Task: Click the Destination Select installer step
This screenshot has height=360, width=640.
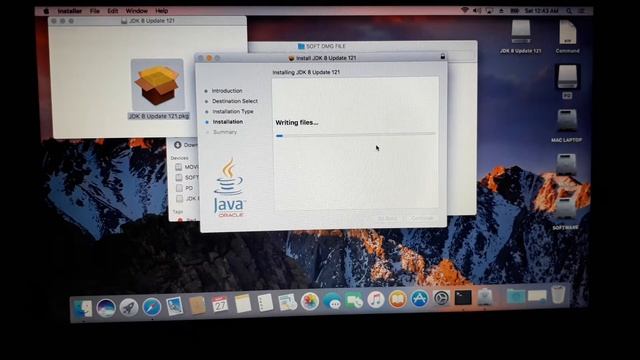Action: pos(235,101)
